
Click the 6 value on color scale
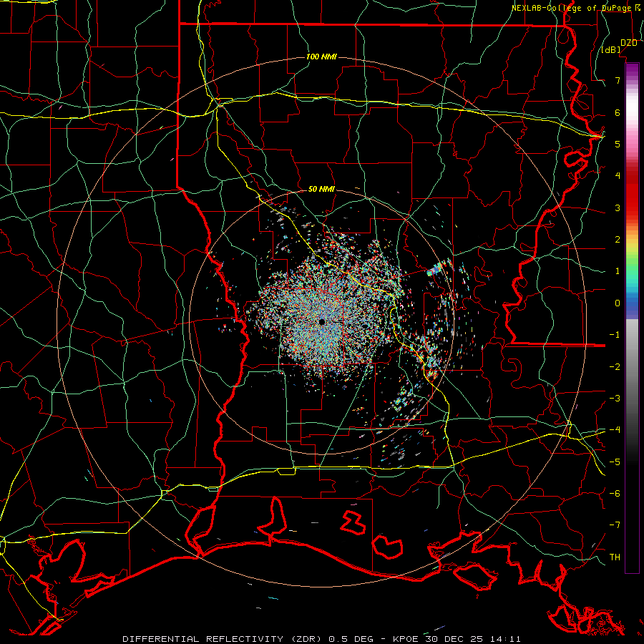tap(618, 112)
